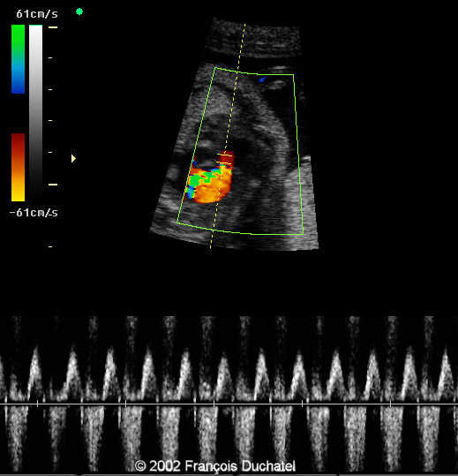Click the 61cm/s upper velocity label
Screen dimensions: 458x476
pos(37,14)
